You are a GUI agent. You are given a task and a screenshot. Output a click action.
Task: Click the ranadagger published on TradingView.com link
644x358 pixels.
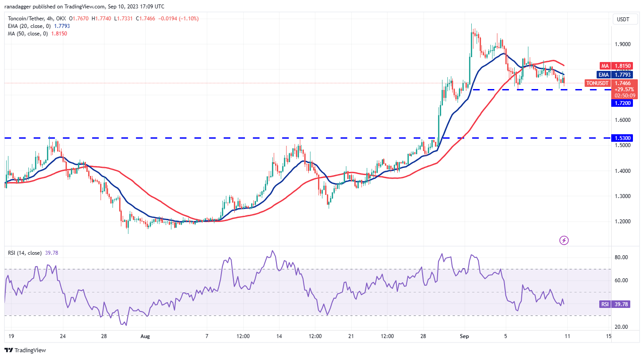45,6
